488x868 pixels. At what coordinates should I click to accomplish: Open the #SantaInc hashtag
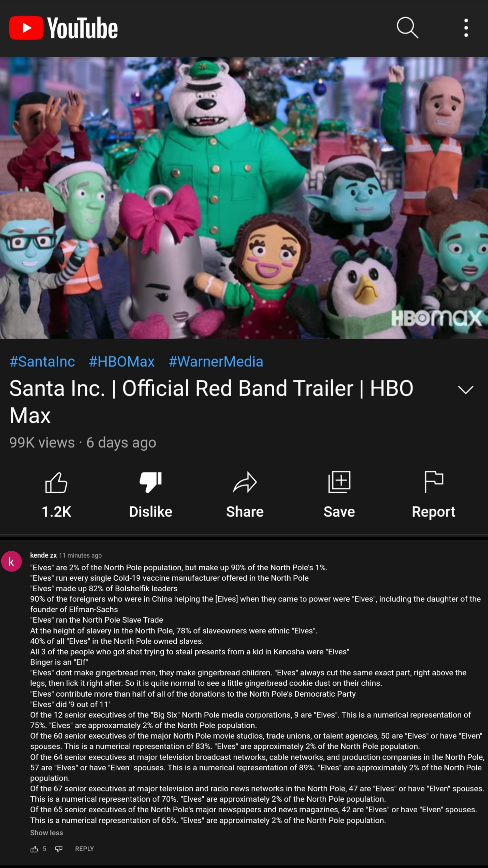(x=42, y=362)
